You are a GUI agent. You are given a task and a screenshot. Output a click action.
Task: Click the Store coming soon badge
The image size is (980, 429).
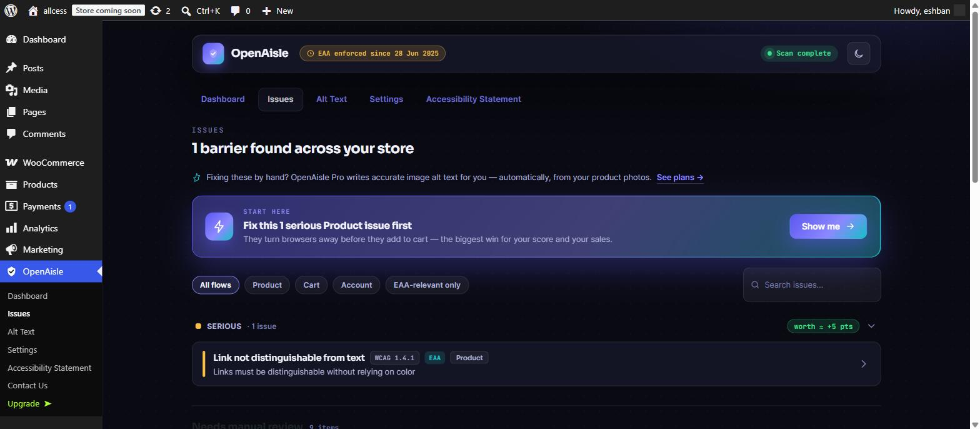point(108,11)
